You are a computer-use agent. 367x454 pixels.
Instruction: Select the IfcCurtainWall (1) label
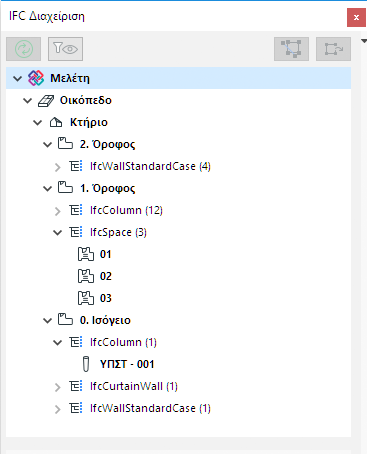[x=134, y=386]
